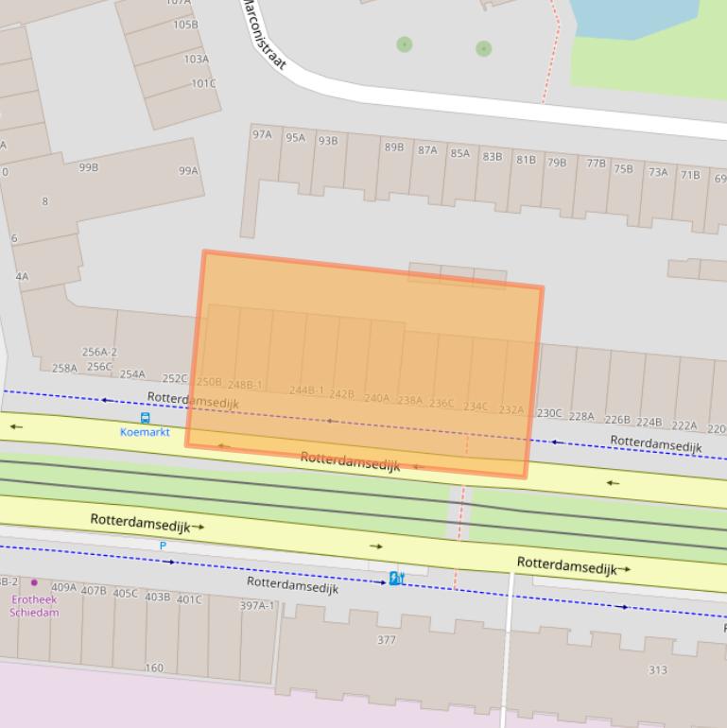The height and width of the screenshot is (728, 727).
Task: Click the right green tree marker
Action: 484,48
